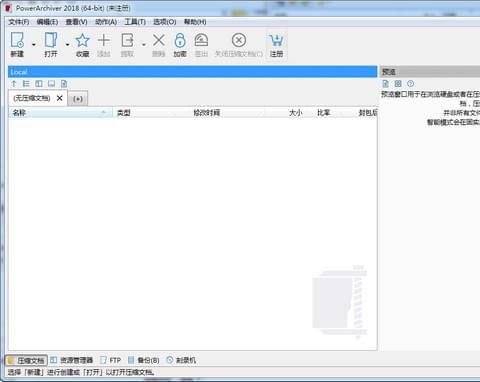Click the burn/eject disc toolbar icon
The image size is (480, 382).
tap(201, 41)
